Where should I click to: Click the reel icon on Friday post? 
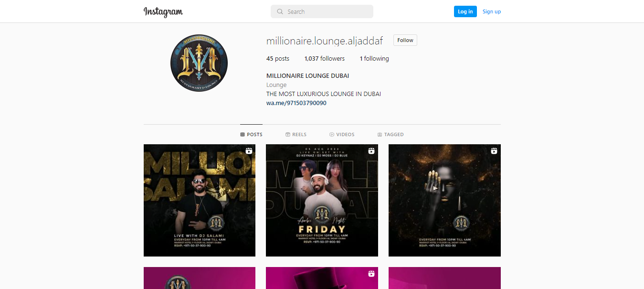coord(371,151)
